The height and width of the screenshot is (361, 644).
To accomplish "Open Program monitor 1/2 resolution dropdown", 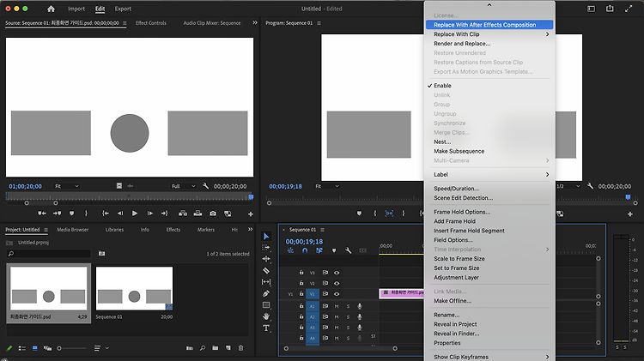I will [568, 186].
